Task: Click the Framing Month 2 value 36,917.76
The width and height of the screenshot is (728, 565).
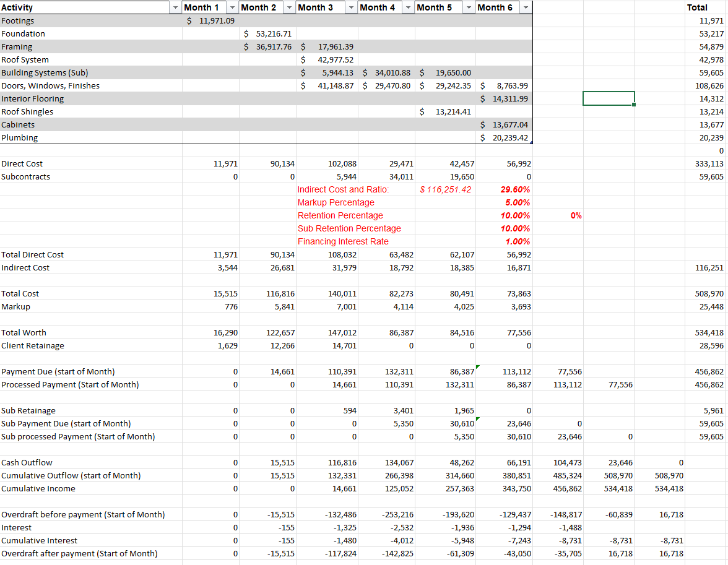Action: [x=268, y=46]
